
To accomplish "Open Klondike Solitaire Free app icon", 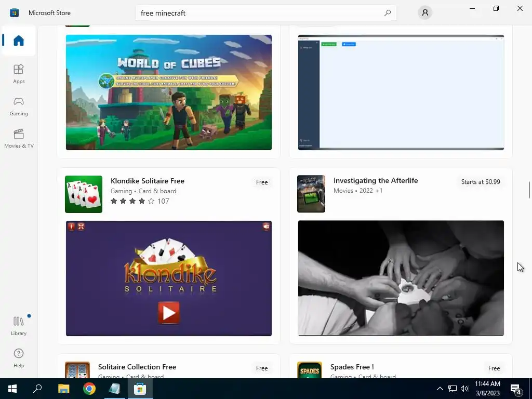I will tap(84, 194).
